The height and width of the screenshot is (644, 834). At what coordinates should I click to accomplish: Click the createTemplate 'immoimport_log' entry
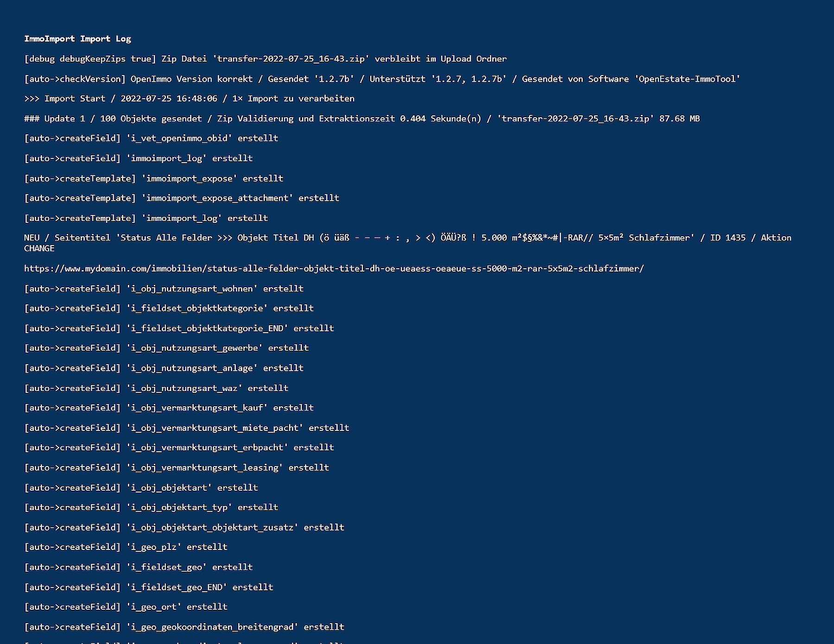tap(146, 218)
